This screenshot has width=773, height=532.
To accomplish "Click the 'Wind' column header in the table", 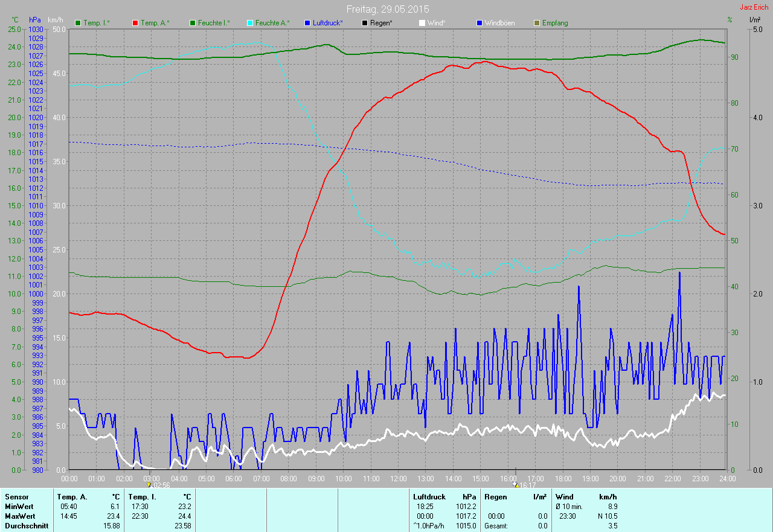I will pos(564,497).
